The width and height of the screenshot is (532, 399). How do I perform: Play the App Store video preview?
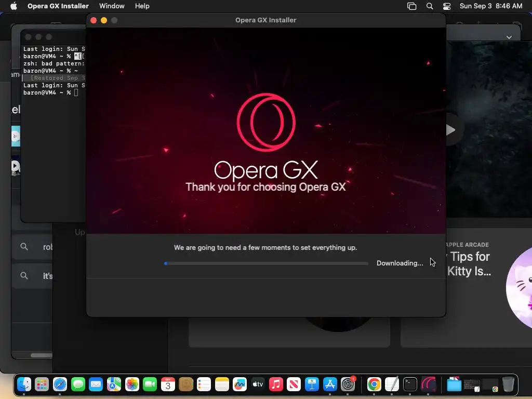point(450,129)
